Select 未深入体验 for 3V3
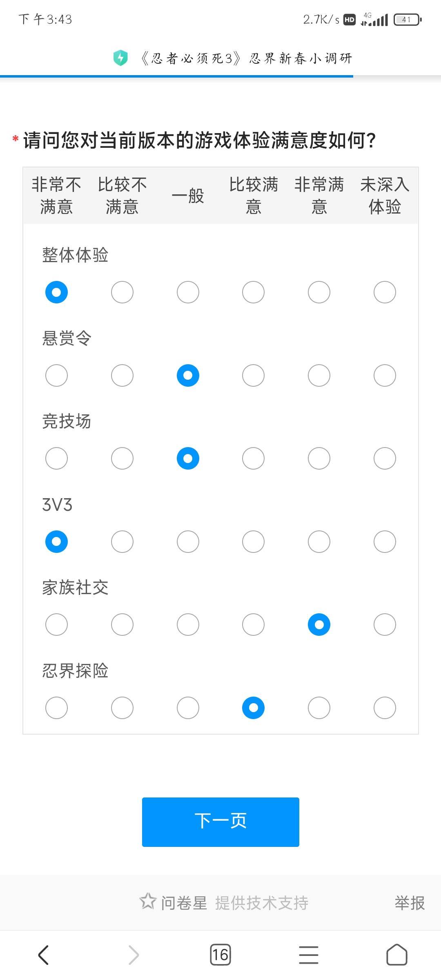Image resolution: width=441 pixels, height=980 pixels. 385,542
